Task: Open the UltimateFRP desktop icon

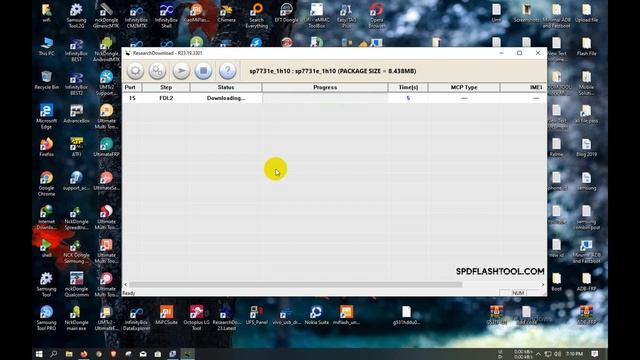Action: (106, 147)
